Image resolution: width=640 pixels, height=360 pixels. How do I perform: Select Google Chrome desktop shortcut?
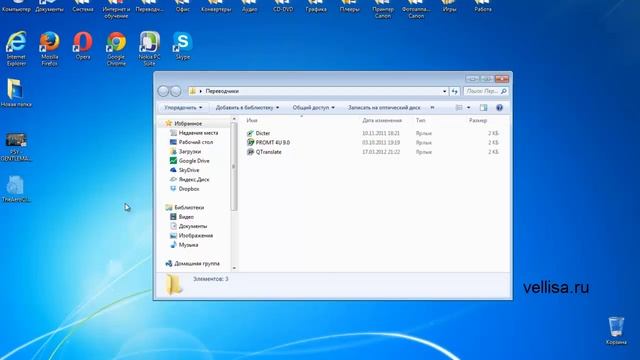116,48
